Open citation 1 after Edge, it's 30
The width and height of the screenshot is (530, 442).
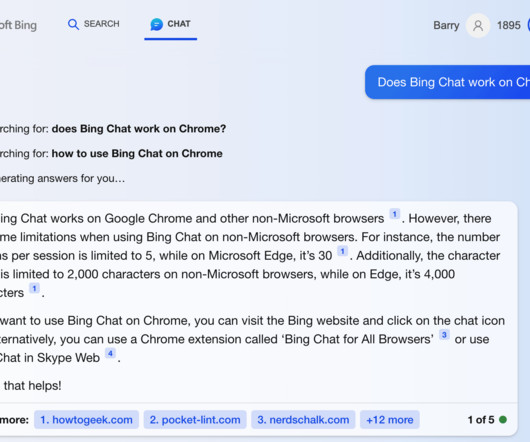pos(342,251)
